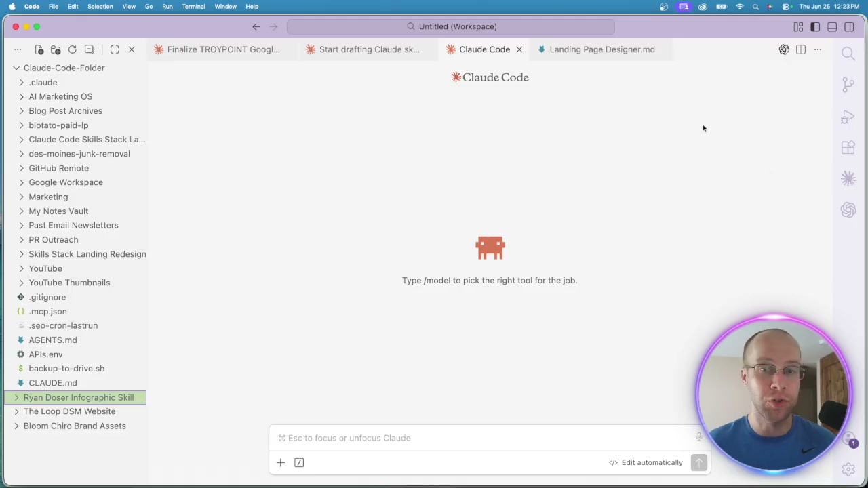The height and width of the screenshot is (488, 868).
Task: Click Customize Layout icon in title bar
Action: [x=798, y=27]
